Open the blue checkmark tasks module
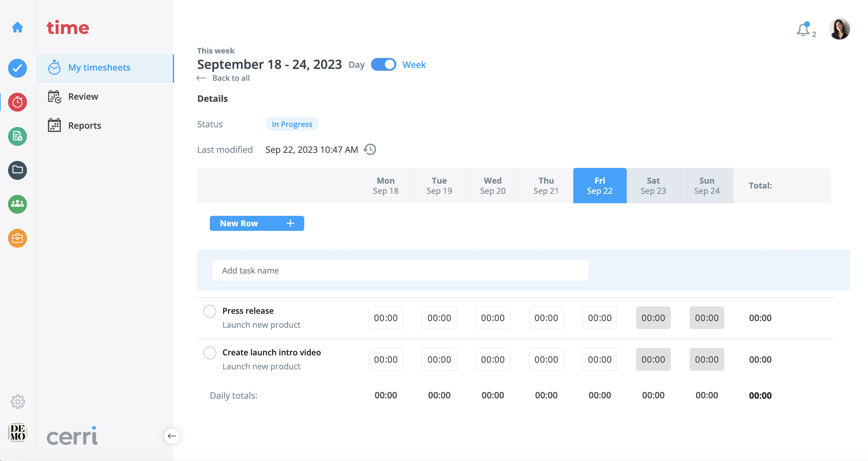Viewport: 868px width, 461px height. [17, 68]
